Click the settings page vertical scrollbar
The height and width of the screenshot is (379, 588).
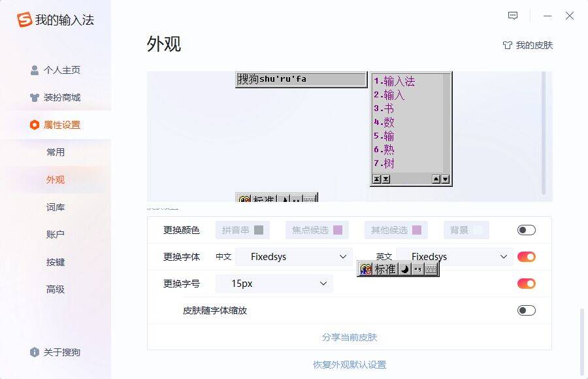pyautogui.click(x=581, y=342)
